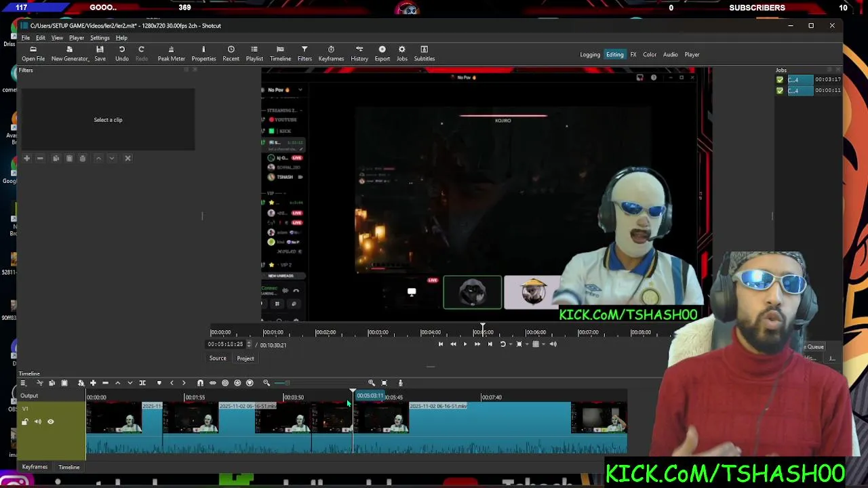Toggle scrub while dragging
Viewport: 868px width, 488px height.
click(212, 383)
